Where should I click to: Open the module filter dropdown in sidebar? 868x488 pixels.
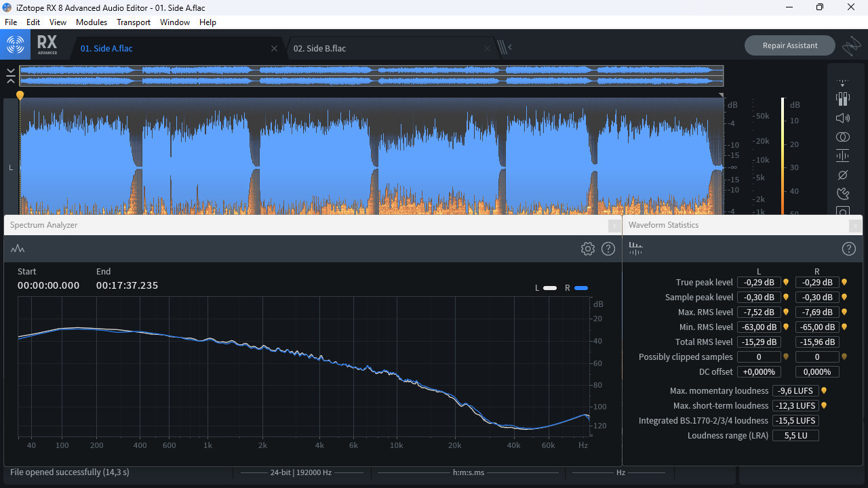(842, 83)
